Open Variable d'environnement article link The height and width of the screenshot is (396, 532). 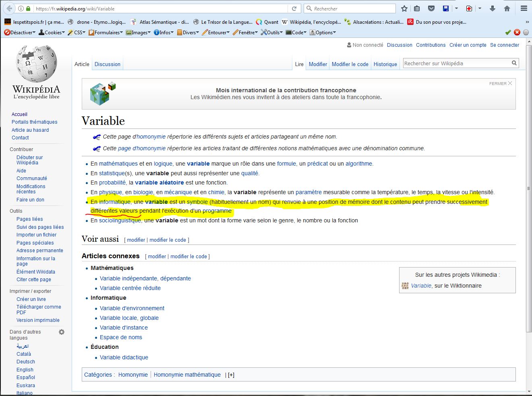click(x=132, y=308)
